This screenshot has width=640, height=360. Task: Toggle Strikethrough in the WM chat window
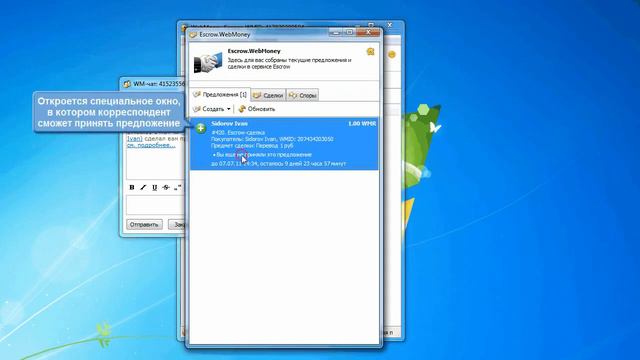tap(166, 187)
